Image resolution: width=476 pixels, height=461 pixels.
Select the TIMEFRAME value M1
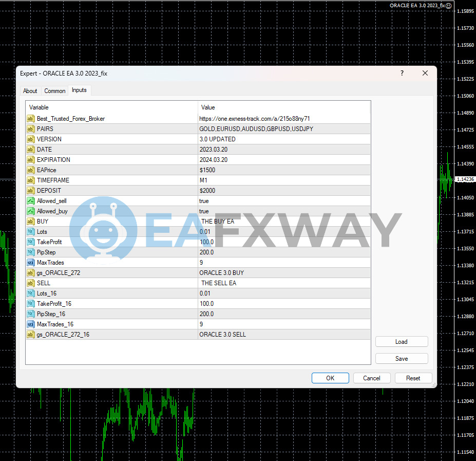(x=203, y=180)
